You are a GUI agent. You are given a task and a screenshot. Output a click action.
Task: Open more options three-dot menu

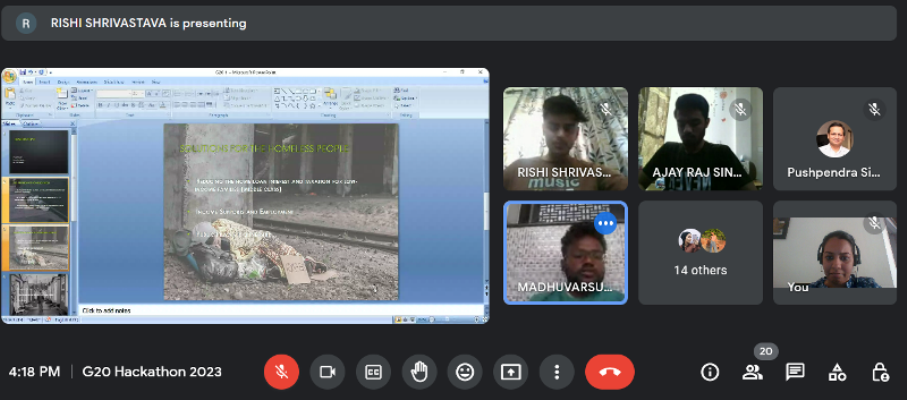click(x=556, y=371)
